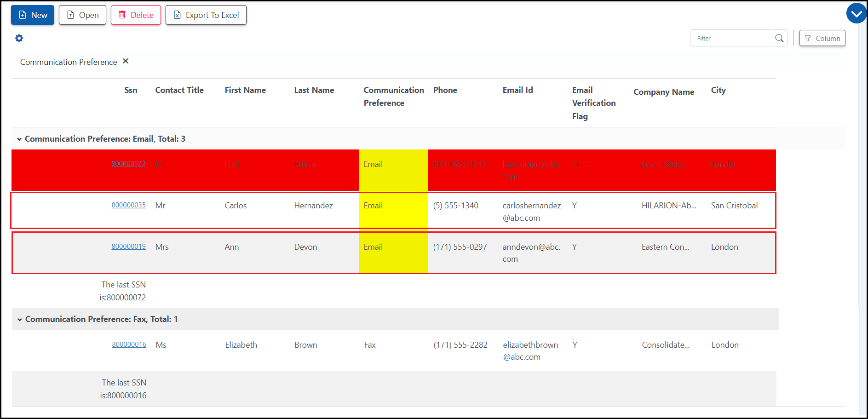Sort by City column header

718,90
